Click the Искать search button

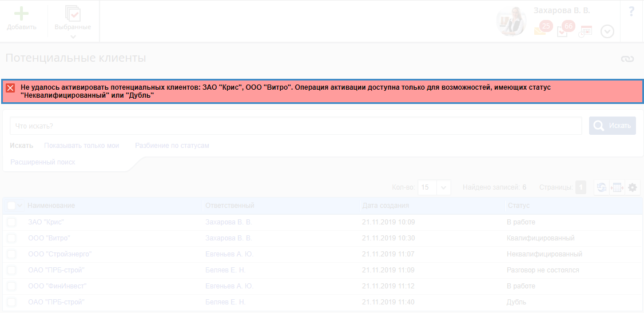click(x=613, y=126)
